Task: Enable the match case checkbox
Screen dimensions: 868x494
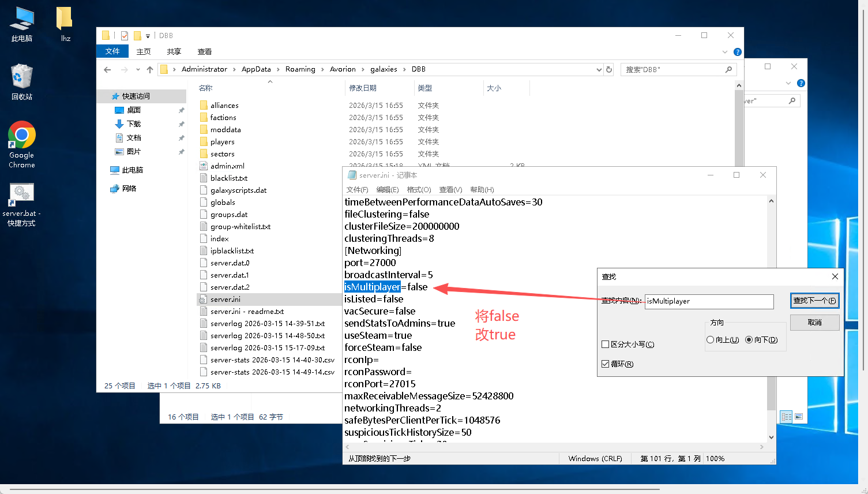Action: (605, 345)
